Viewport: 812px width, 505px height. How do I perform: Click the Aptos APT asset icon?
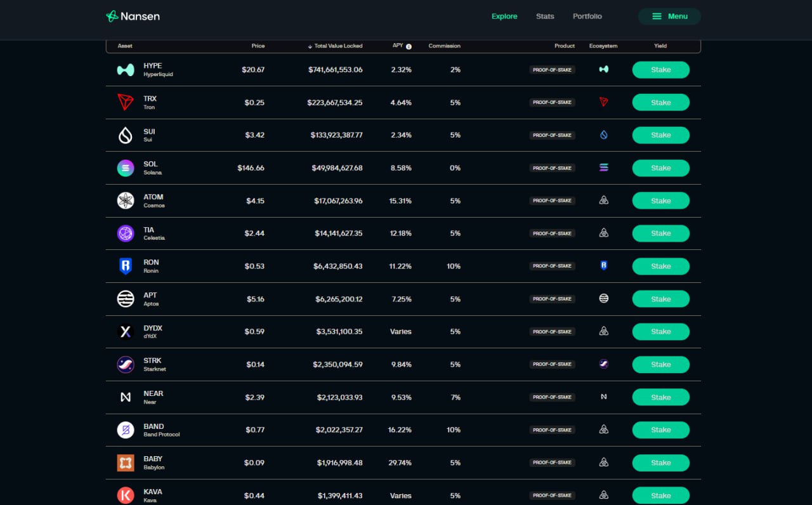pos(126,299)
